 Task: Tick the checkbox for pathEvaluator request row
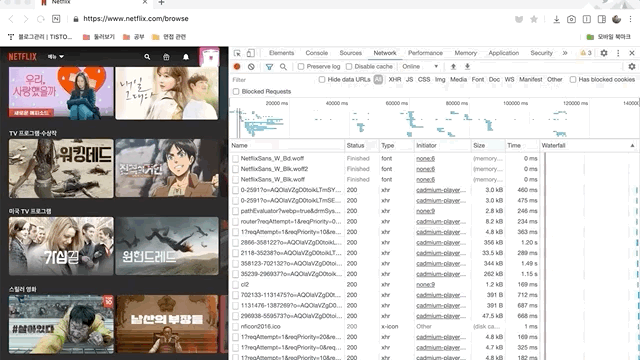[x=236, y=211]
